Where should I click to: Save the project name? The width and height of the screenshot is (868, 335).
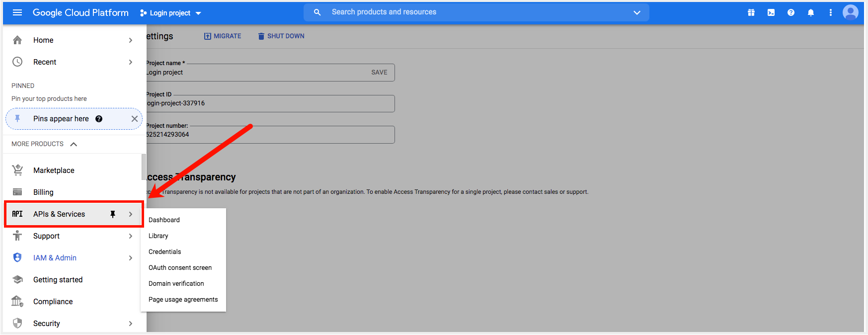(x=379, y=73)
